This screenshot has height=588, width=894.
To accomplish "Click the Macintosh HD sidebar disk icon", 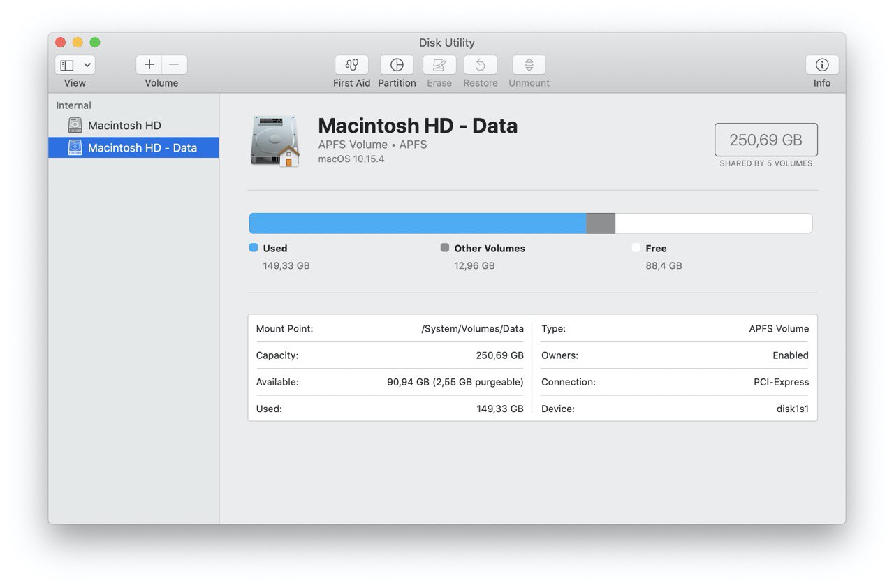I will click(75, 126).
